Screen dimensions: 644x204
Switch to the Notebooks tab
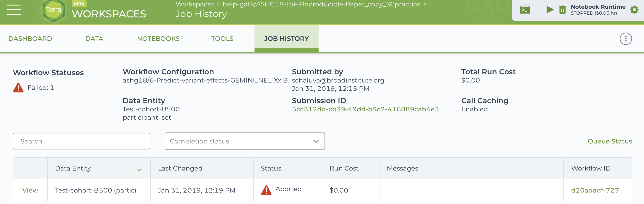tap(158, 39)
